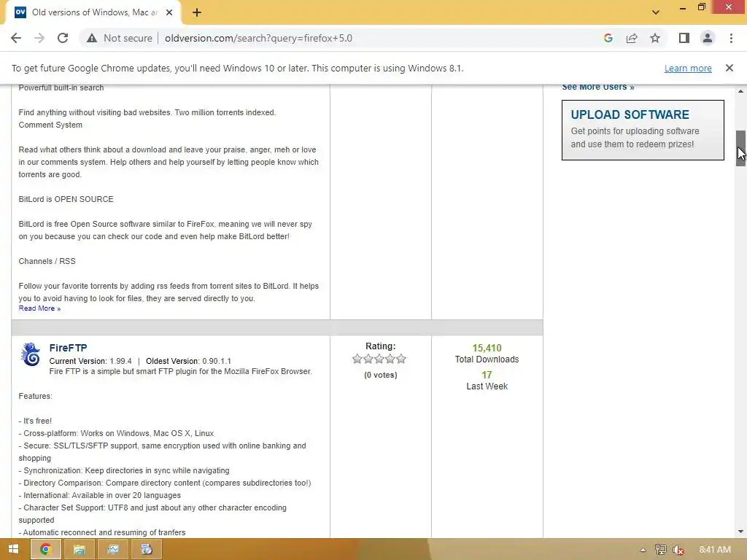Image resolution: width=747 pixels, height=560 pixels.
Task: Open Read More link for BitLord
Action: (39, 308)
